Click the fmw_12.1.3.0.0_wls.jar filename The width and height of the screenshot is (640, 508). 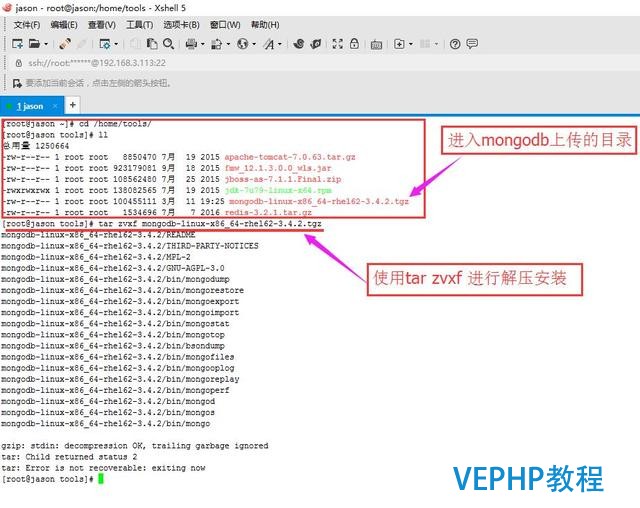click(x=278, y=168)
